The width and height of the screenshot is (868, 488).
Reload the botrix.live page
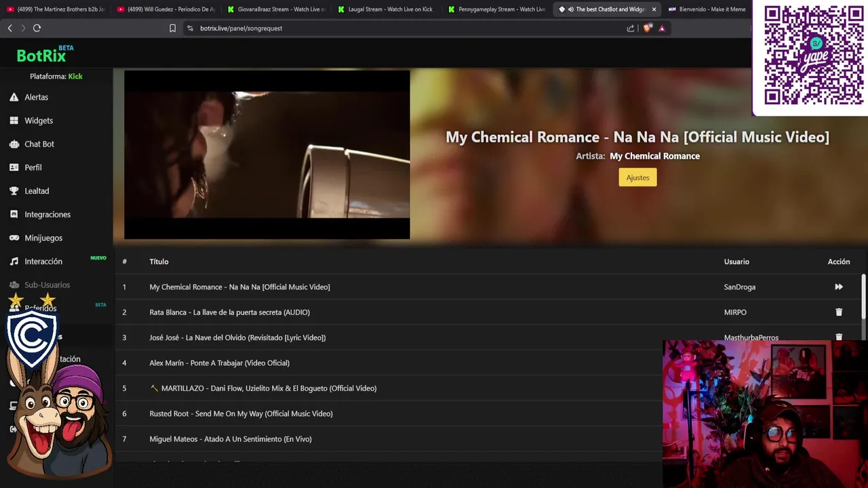[37, 28]
